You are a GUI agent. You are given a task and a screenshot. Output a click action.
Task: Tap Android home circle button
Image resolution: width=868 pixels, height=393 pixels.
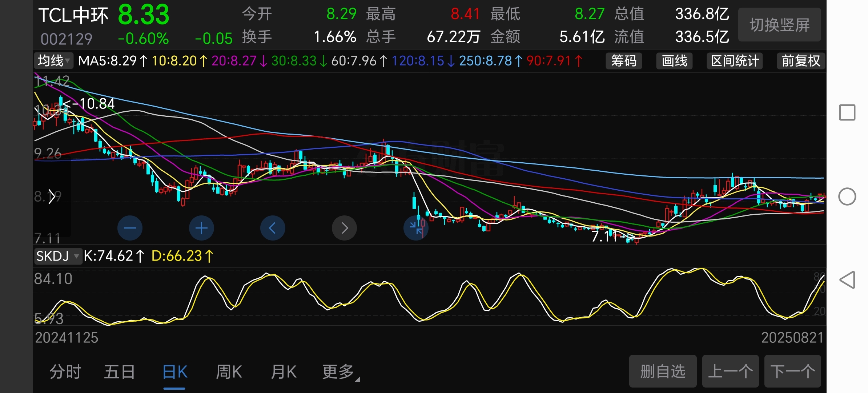[x=847, y=196]
